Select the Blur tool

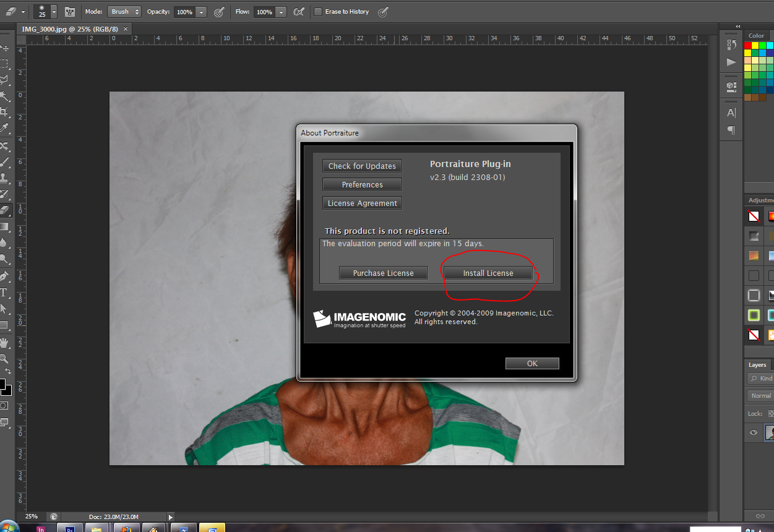click(4, 242)
